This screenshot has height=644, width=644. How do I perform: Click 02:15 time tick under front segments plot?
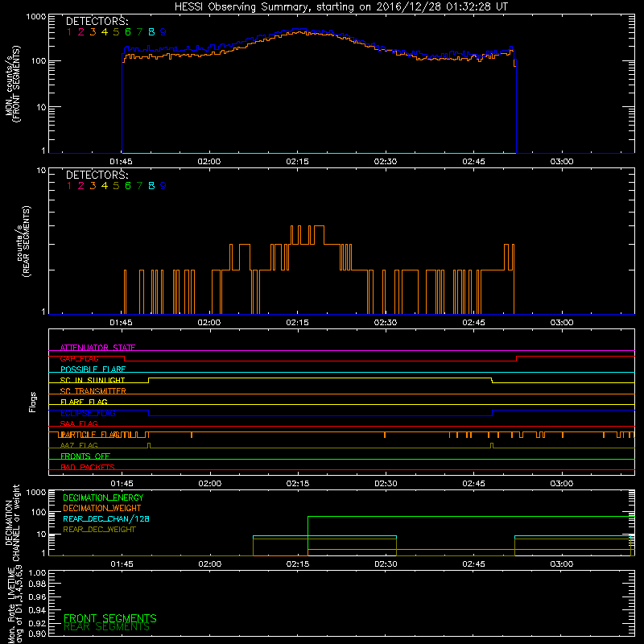pos(297,162)
